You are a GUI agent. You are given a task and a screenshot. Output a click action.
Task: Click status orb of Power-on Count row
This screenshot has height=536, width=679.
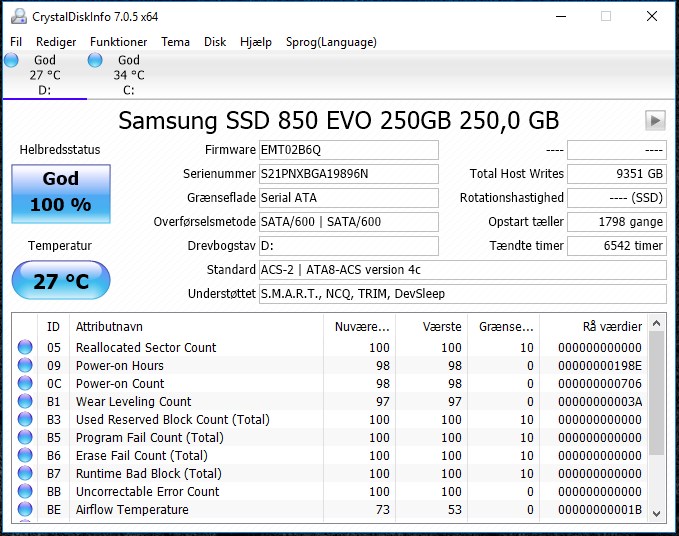(x=25, y=383)
